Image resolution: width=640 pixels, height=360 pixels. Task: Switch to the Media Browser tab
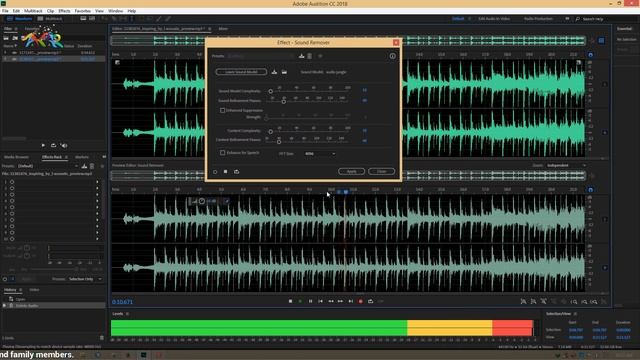16,157
